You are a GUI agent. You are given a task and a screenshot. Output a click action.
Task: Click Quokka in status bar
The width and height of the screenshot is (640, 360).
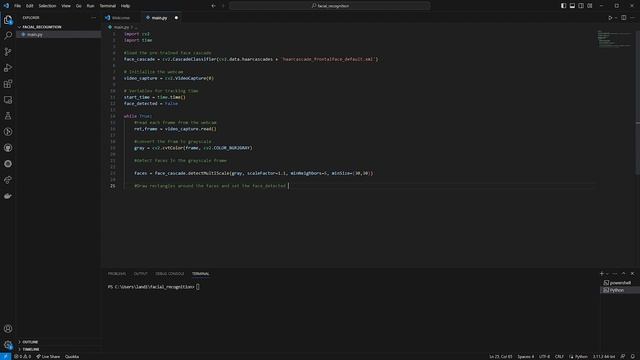72,357
